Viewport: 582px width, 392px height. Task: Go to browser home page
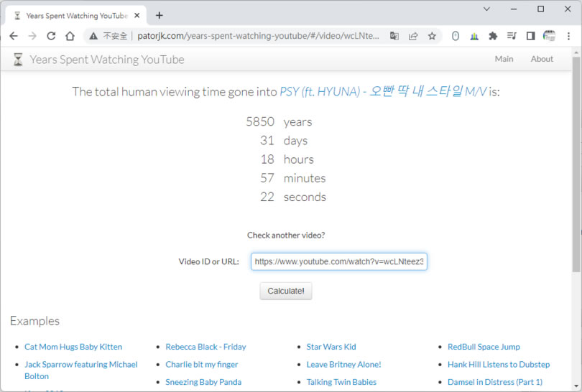pos(70,36)
